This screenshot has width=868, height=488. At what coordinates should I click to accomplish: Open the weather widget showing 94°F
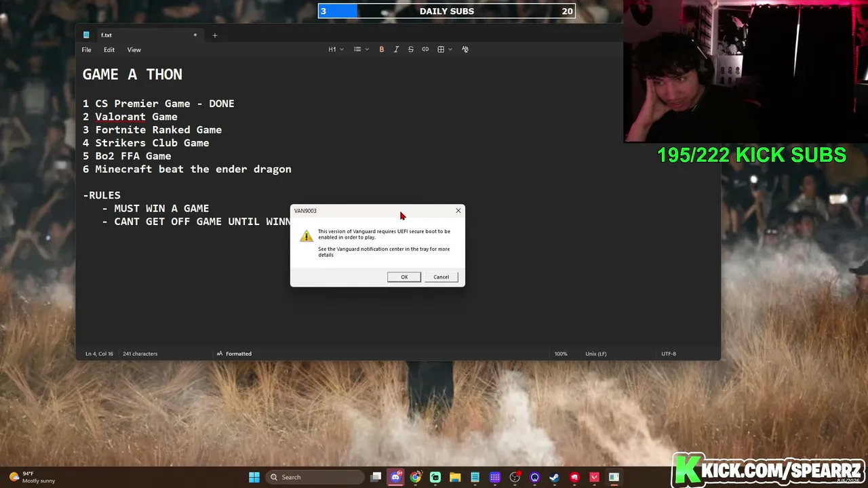click(32, 477)
